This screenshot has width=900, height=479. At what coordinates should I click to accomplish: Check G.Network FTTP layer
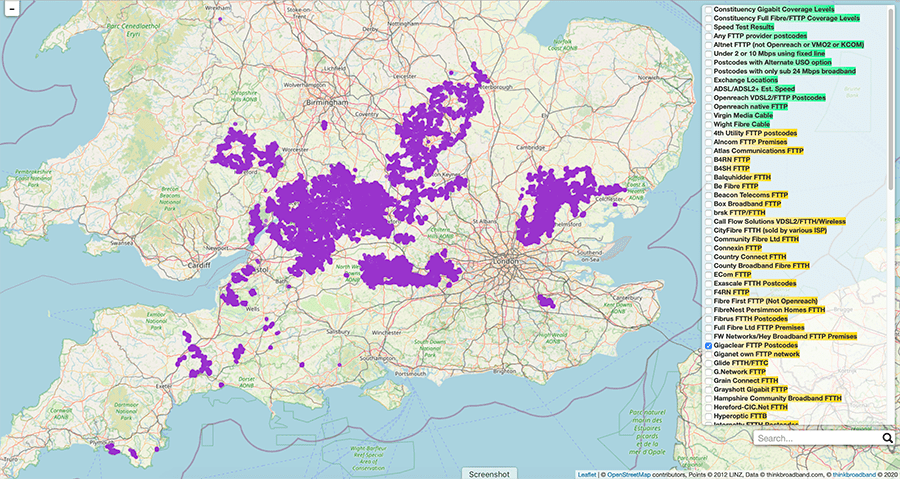pyautogui.click(x=709, y=372)
